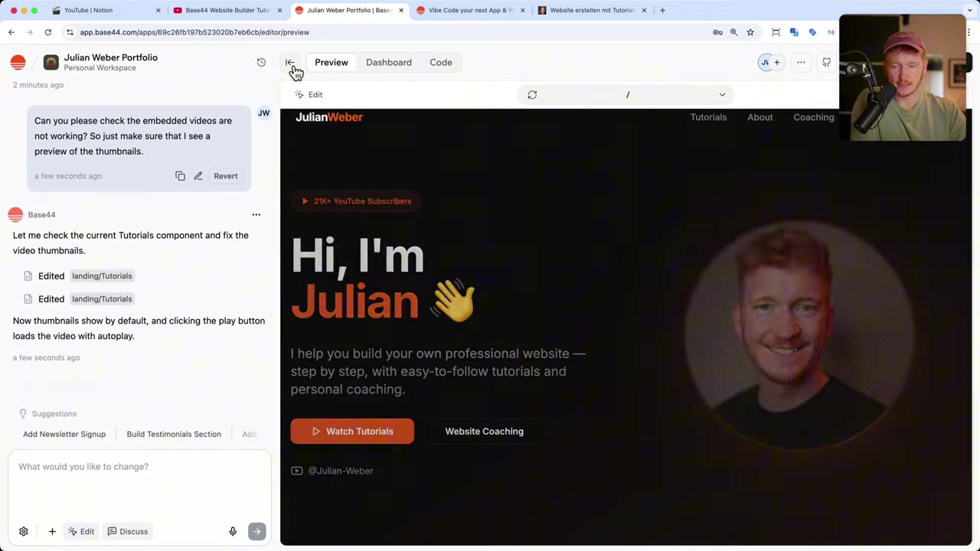Toggle Discuss mode in the chat input
Screen dimensions: 980x551
tap(127, 531)
